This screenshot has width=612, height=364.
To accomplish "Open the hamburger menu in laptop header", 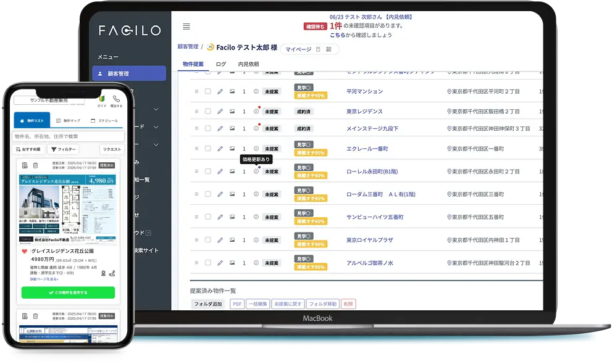I will 187,27.
